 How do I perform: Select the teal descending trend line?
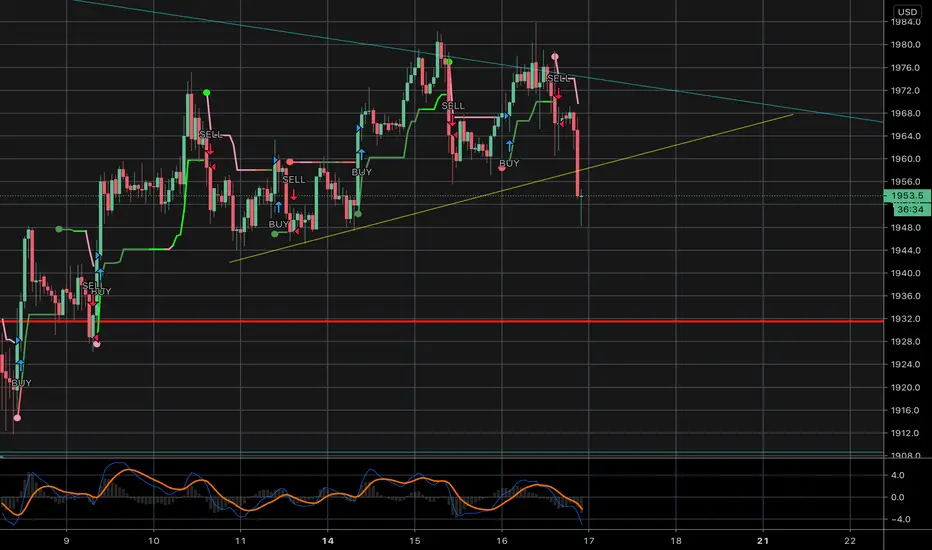coord(476,61)
